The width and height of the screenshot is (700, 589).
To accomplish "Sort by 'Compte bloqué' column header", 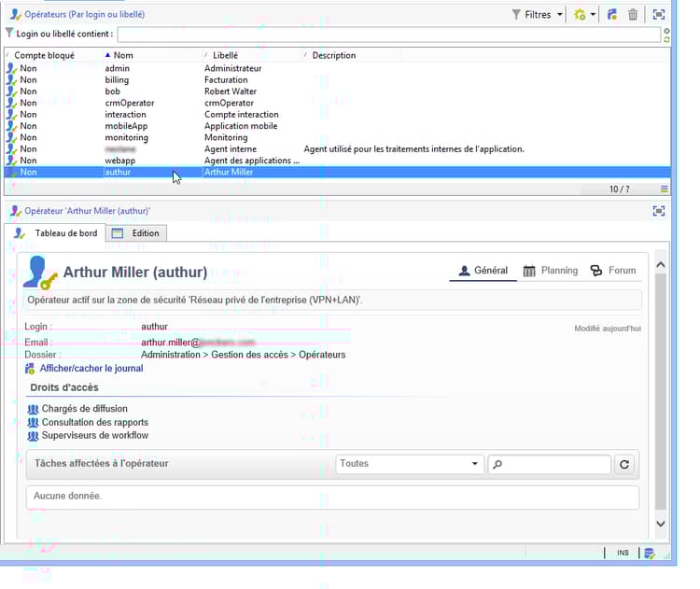I will tap(44, 55).
